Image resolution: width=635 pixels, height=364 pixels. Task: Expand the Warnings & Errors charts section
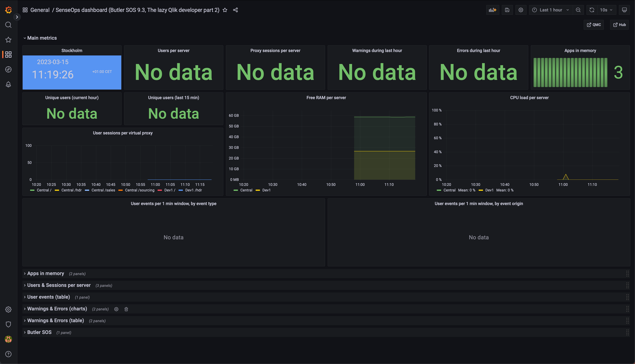tap(25, 309)
